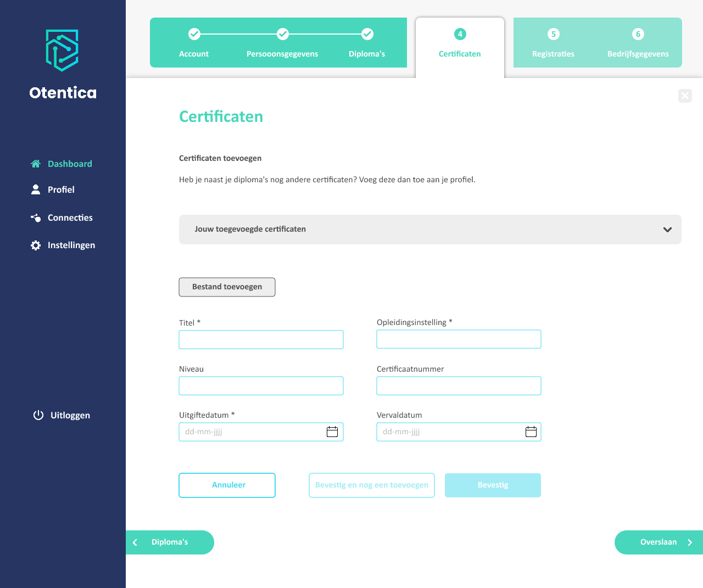703x588 pixels.
Task: Focus the Vervaldatum date field
Action: pyautogui.click(x=459, y=432)
